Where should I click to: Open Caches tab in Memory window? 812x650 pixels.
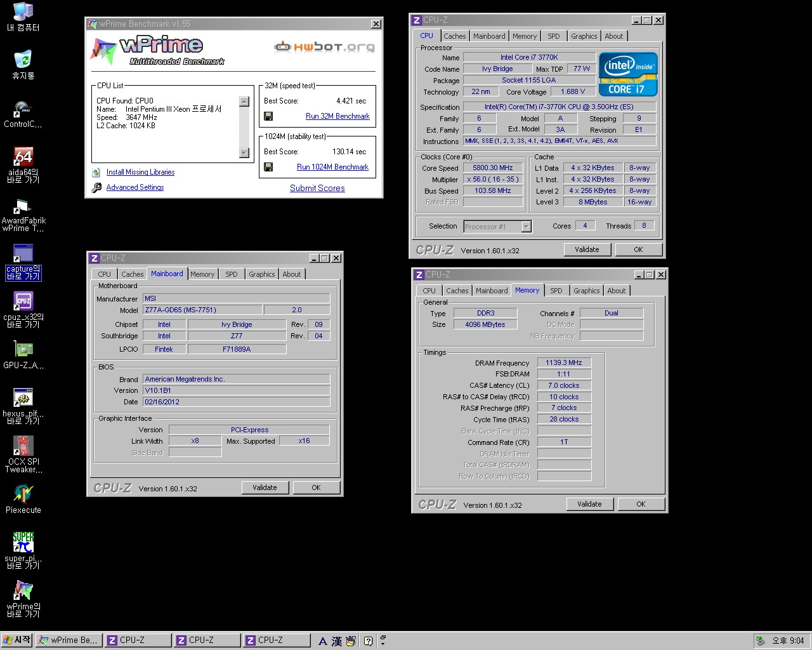457,291
